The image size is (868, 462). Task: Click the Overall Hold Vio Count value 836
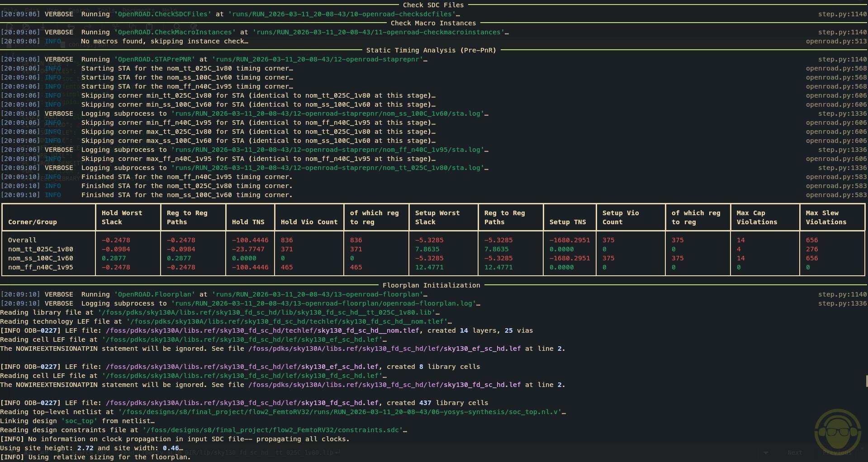(x=287, y=240)
